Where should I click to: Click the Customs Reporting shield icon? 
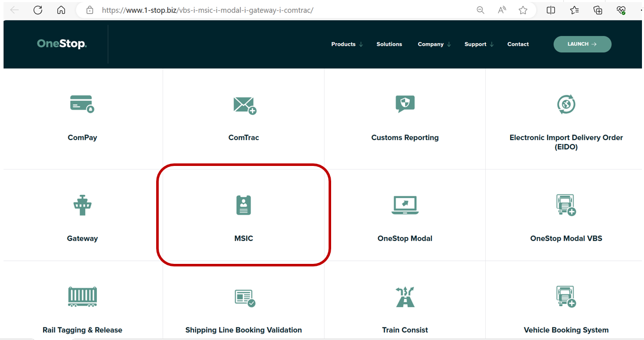click(x=405, y=104)
